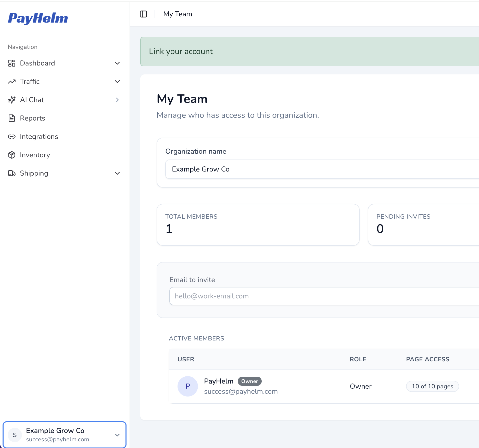Screen dimensions: 479x448
Task: Expand the Dashboard menu chevron
Action: pos(117,63)
